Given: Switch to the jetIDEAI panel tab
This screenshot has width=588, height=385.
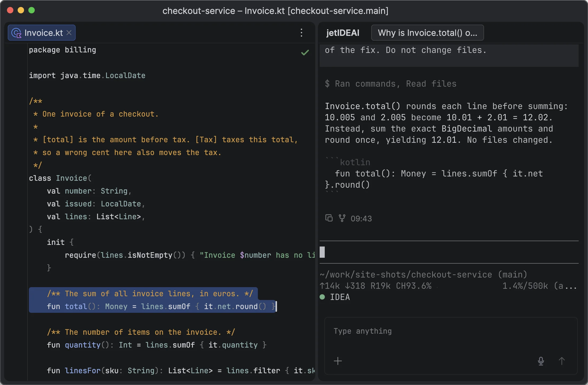Looking at the screenshot, I should pyautogui.click(x=343, y=33).
